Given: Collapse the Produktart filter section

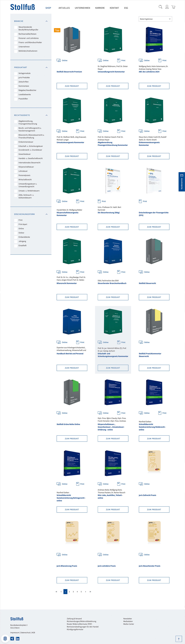Looking at the screenshot, I should coord(46,67).
